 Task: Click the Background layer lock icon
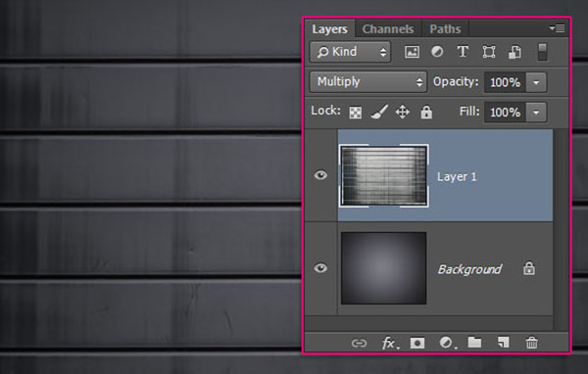pos(529,268)
